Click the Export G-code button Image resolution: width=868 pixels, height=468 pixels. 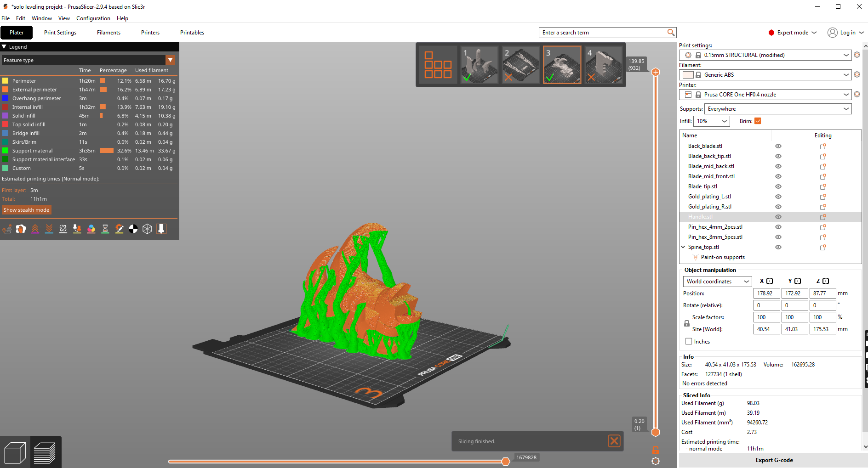coord(774,460)
